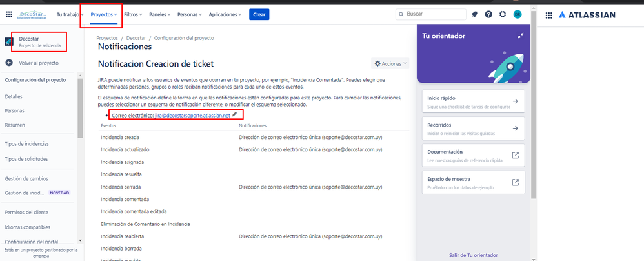Go back via Volver al proyecto
644x261 pixels.
point(39,63)
